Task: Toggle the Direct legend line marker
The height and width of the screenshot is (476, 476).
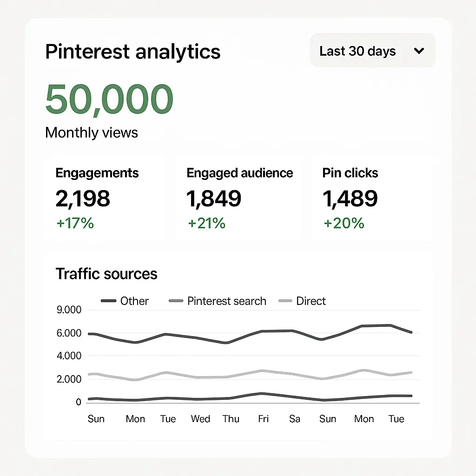Action: pyautogui.click(x=285, y=301)
